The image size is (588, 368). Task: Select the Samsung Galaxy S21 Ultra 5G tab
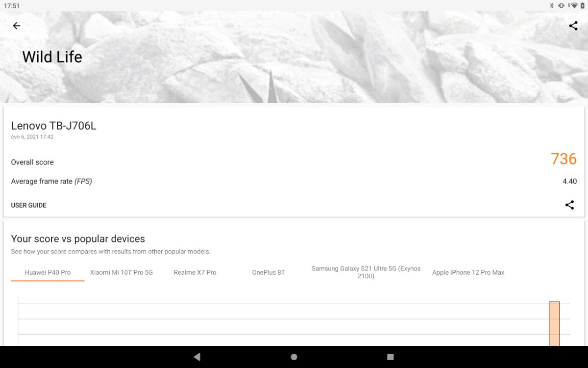pyautogui.click(x=366, y=272)
